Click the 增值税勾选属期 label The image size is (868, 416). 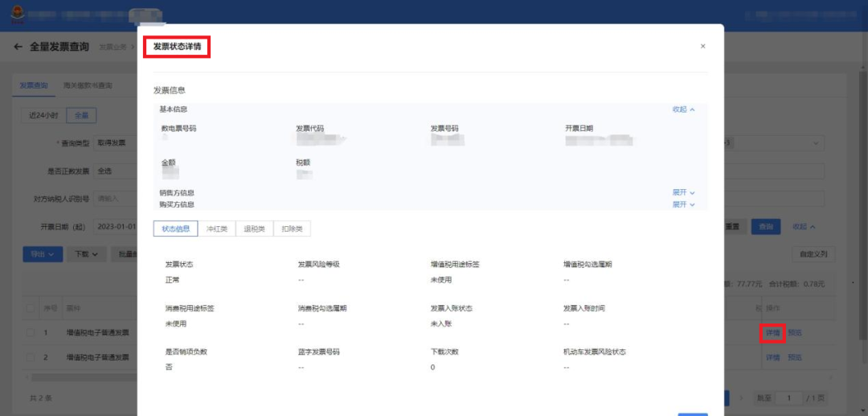(588, 264)
